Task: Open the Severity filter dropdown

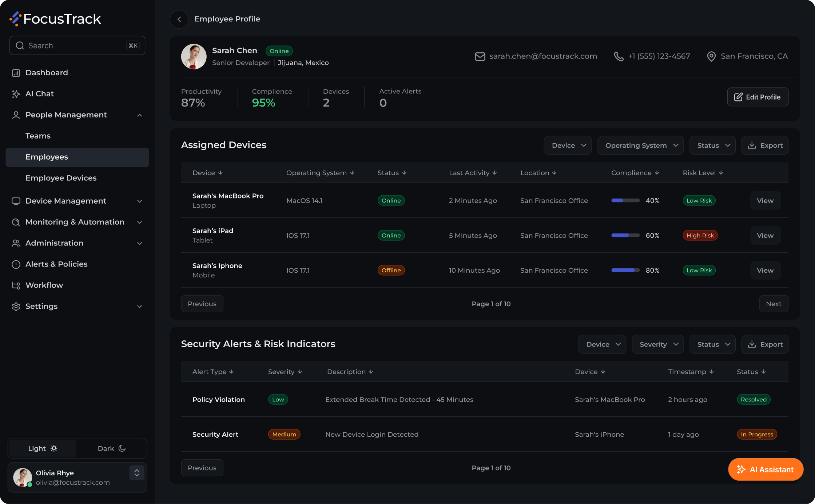Action: 657,344
